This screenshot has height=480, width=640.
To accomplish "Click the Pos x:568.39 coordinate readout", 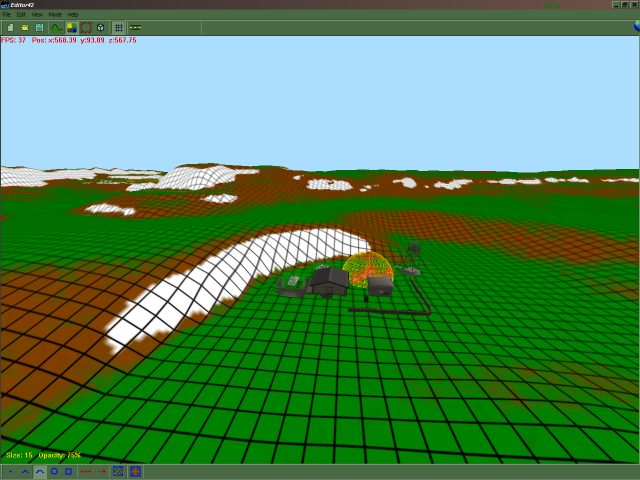I will pyautogui.click(x=54, y=40).
